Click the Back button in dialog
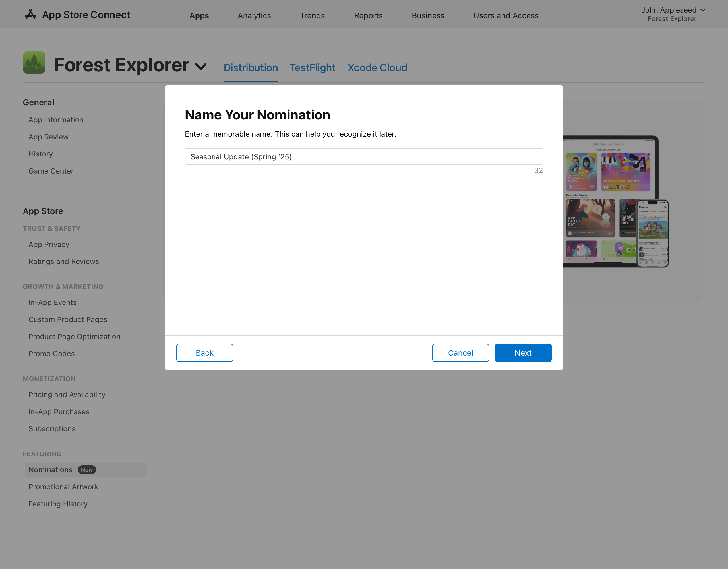Viewport: 728px width, 569px height. (204, 352)
